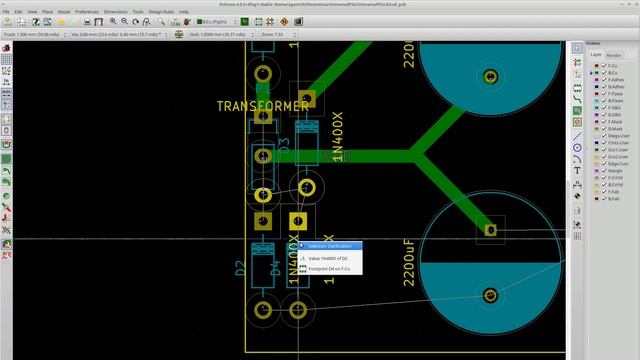Click the Redraw view icon
The height and width of the screenshot is (360, 640).
pyautogui.click(x=135, y=22)
